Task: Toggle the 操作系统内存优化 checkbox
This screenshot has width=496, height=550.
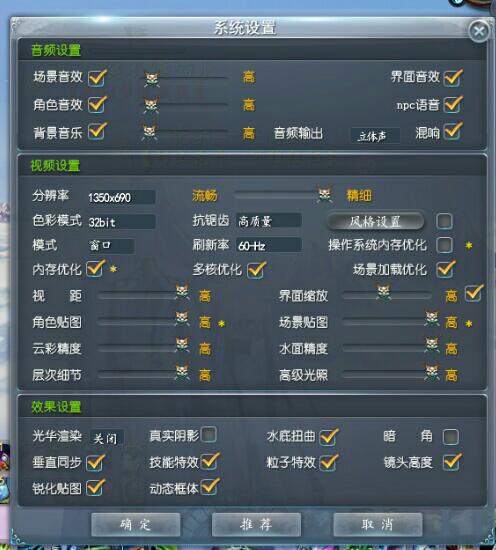Action: pos(445,245)
